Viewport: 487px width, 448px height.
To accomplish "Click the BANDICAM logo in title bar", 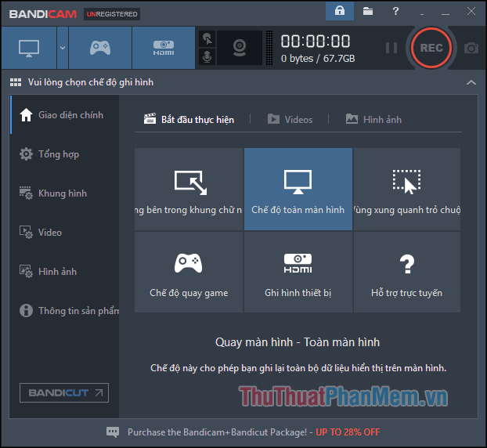I will tap(43, 14).
